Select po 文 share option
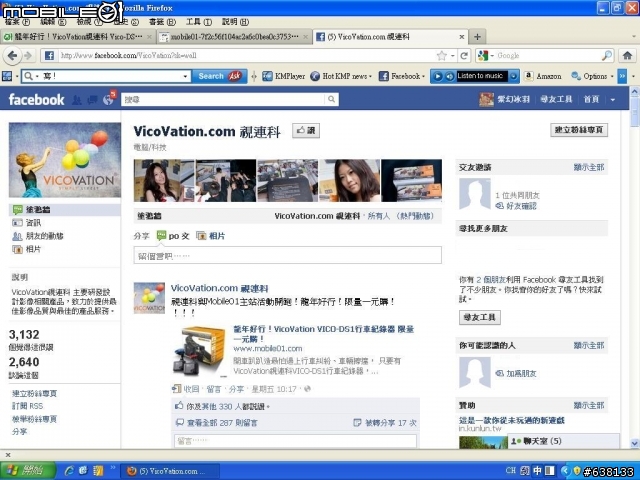The height and width of the screenshot is (480, 640). coord(173,236)
